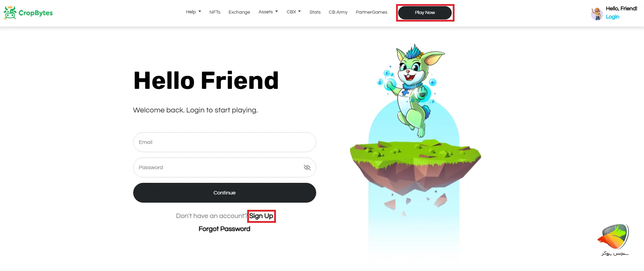Viewport: 644px width, 271px height.
Task: Open the Forgot Password link
Action: [x=224, y=229]
